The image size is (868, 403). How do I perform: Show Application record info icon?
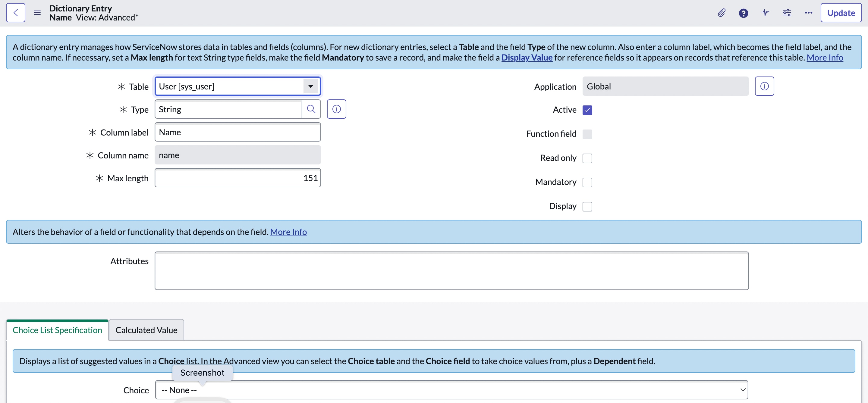coord(764,86)
